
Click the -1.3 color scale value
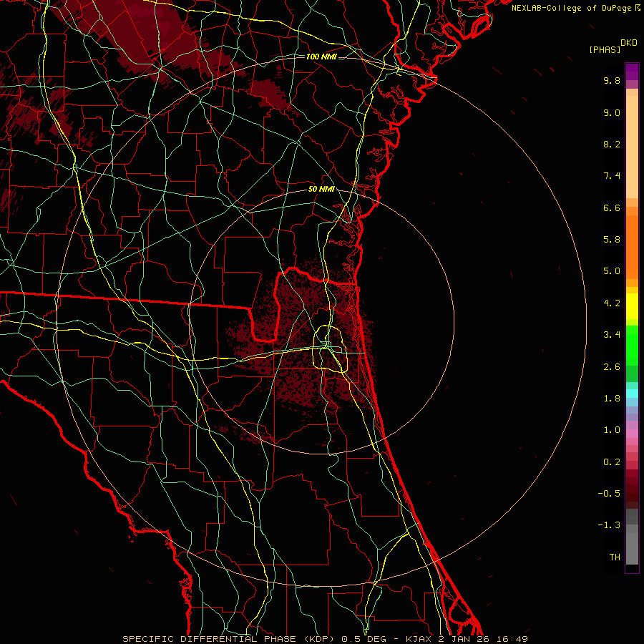click(x=609, y=525)
